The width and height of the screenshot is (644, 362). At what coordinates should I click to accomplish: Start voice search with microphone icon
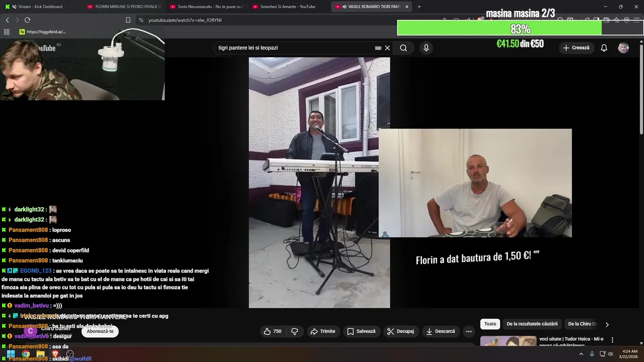click(x=426, y=48)
